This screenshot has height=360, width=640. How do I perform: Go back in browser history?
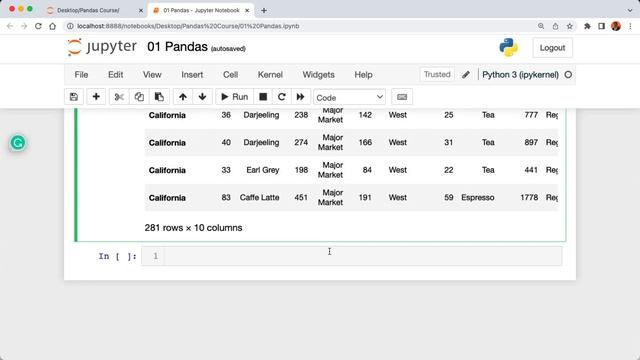pyautogui.click(x=10, y=26)
